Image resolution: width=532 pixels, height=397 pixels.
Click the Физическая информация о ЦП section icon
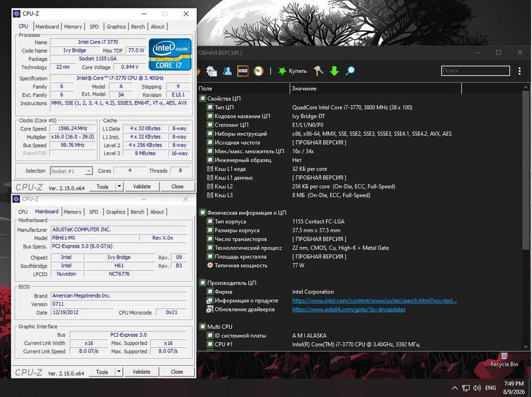tap(203, 213)
